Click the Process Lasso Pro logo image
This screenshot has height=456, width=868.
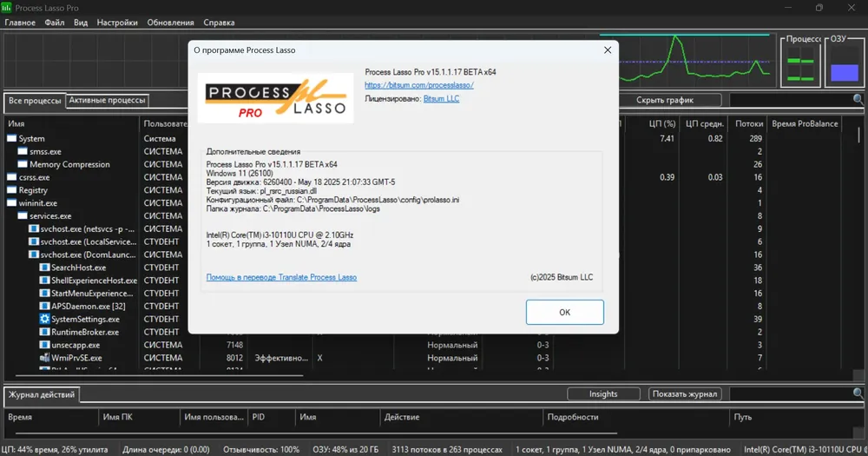(x=276, y=98)
